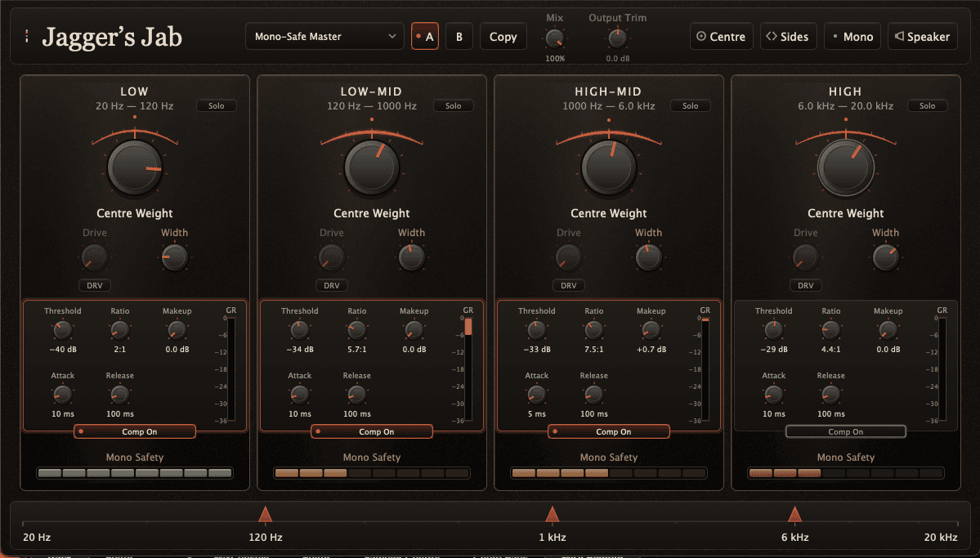Toggle DRV button in LOW-MID band

coord(331,286)
